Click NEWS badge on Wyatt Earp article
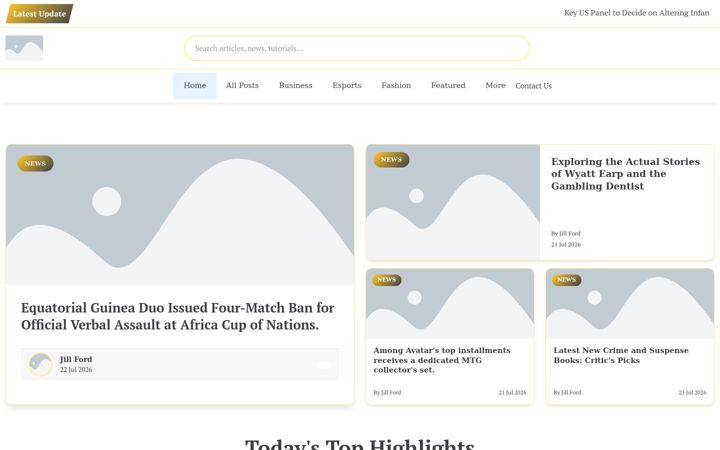The height and width of the screenshot is (450, 720). click(x=391, y=159)
